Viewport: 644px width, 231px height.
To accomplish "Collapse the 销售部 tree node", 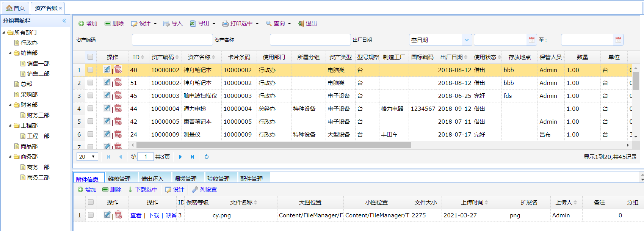I will tap(10, 53).
